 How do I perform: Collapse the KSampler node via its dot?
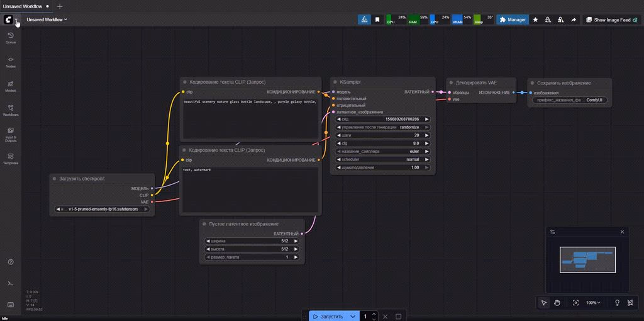335,82
